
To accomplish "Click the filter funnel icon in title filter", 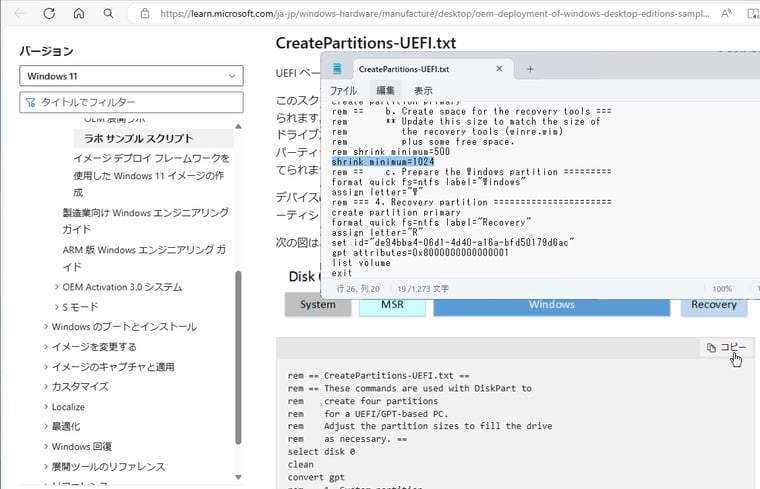I will pyautogui.click(x=30, y=102).
